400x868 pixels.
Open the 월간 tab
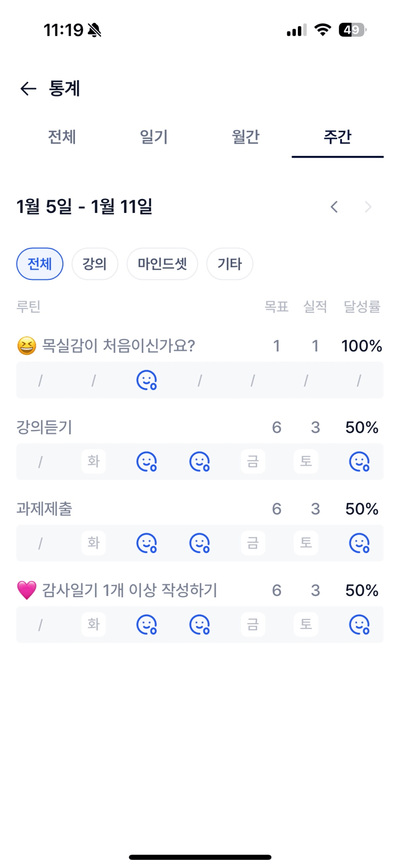pos(246,137)
